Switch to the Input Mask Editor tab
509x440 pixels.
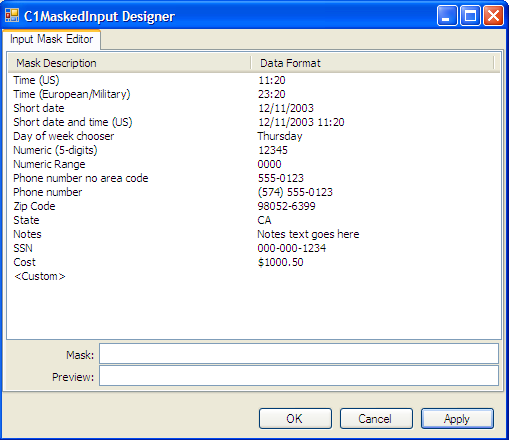(51, 39)
